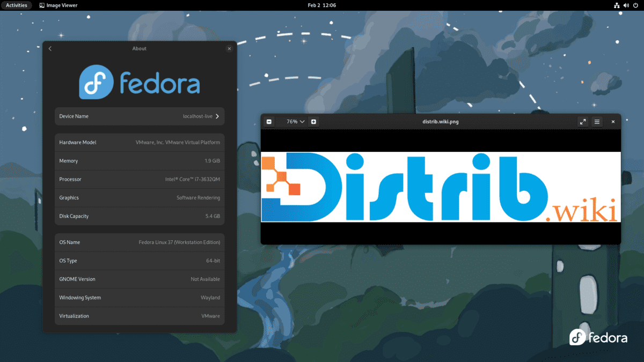The image size is (644, 362).
Task: Select the Windowing System Wayland row
Action: pyautogui.click(x=140, y=298)
